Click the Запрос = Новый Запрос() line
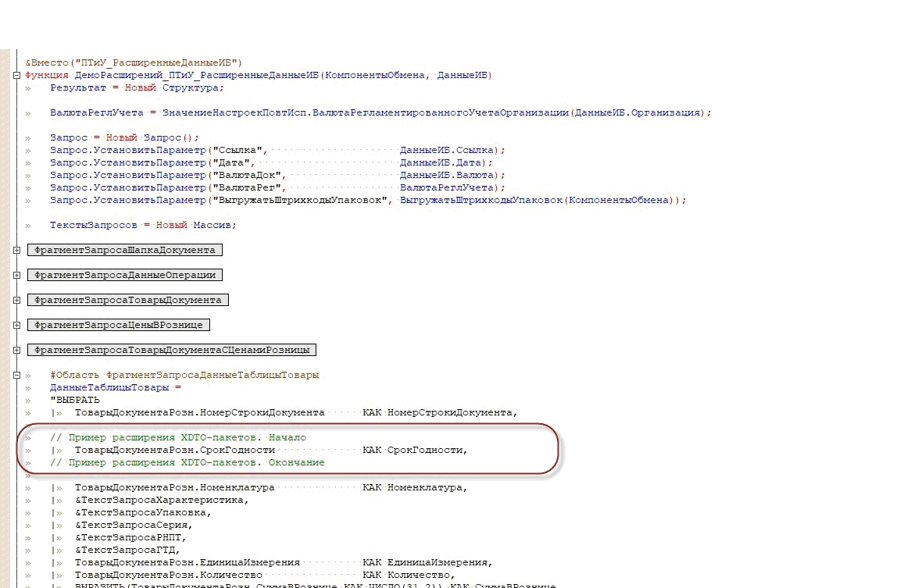This screenshot has height=588, width=900. point(124,137)
